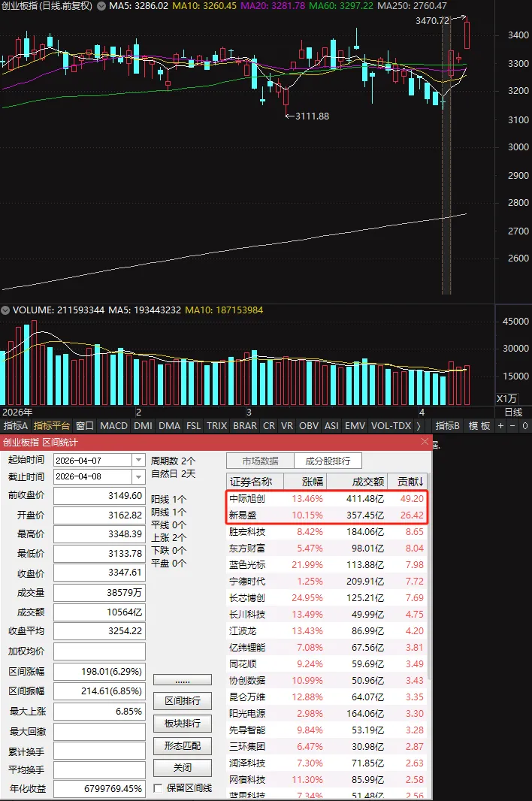Select the TRIX indicator tab
This screenshot has height=801, width=532.
pos(216,425)
